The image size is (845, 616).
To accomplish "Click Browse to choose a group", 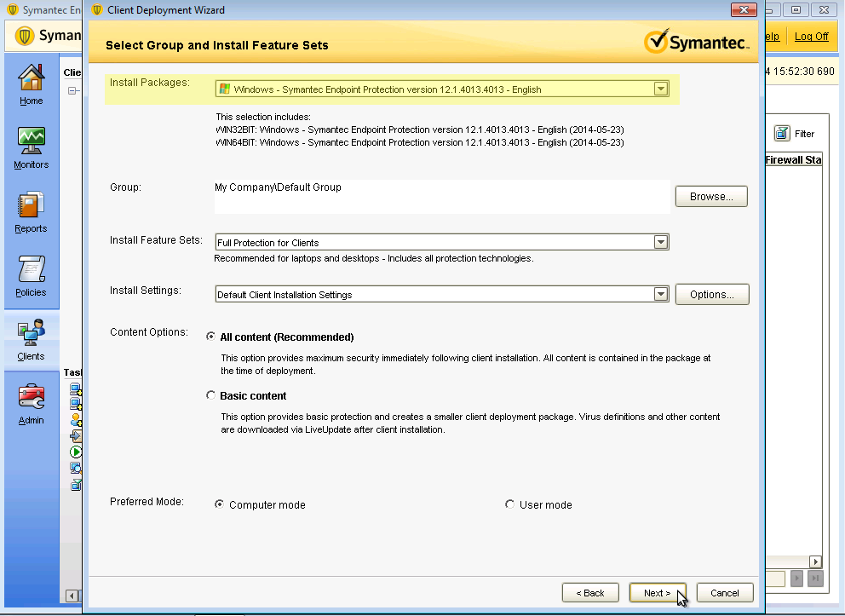I will [711, 196].
